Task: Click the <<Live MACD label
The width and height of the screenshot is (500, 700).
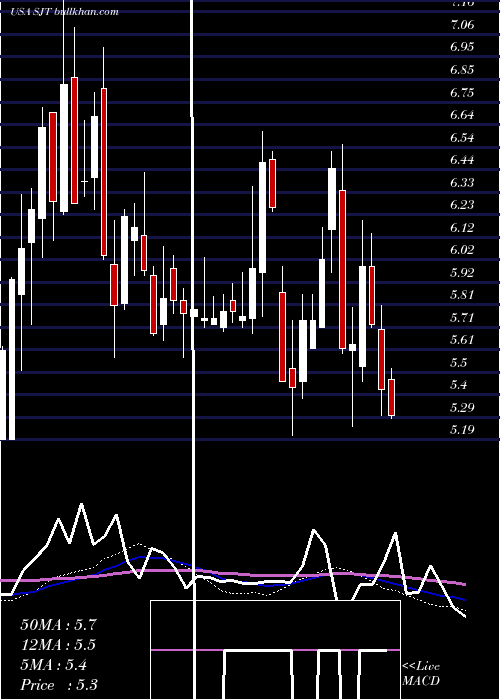Action: pos(421,673)
